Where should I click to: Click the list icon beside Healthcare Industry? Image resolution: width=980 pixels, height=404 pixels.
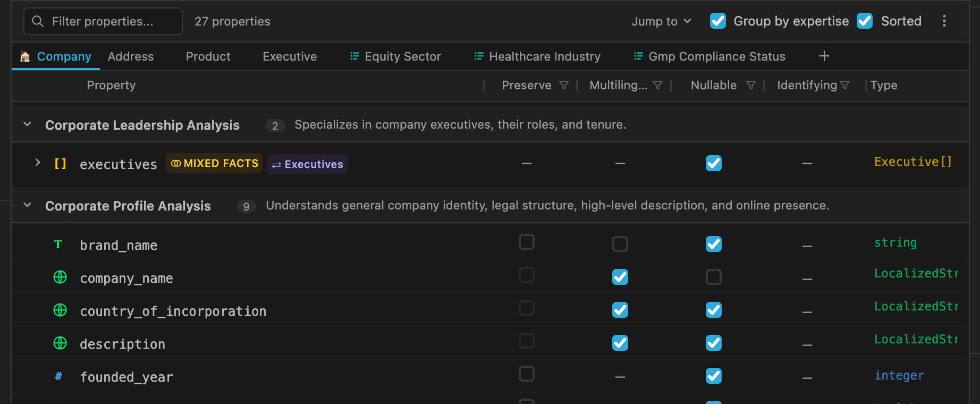479,56
